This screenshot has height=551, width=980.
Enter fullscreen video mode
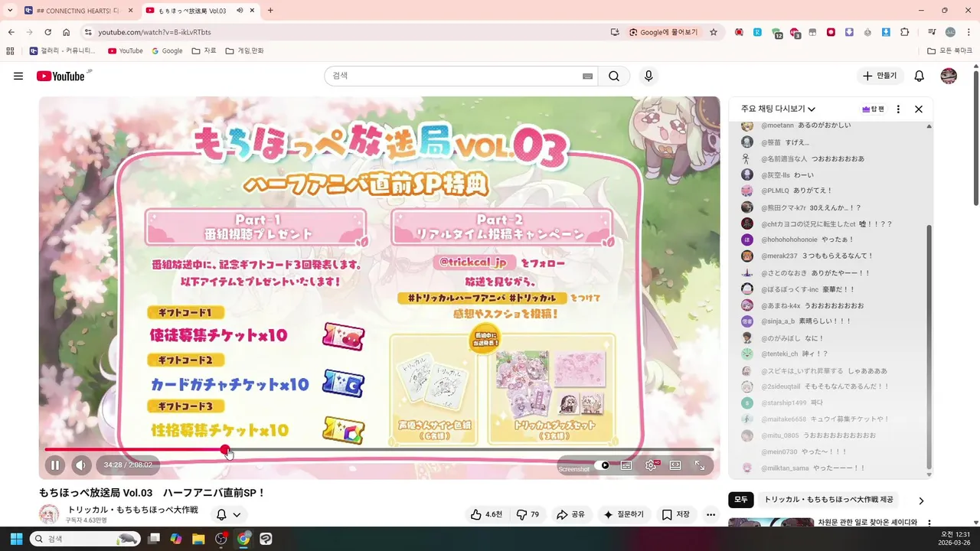click(700, 465)
